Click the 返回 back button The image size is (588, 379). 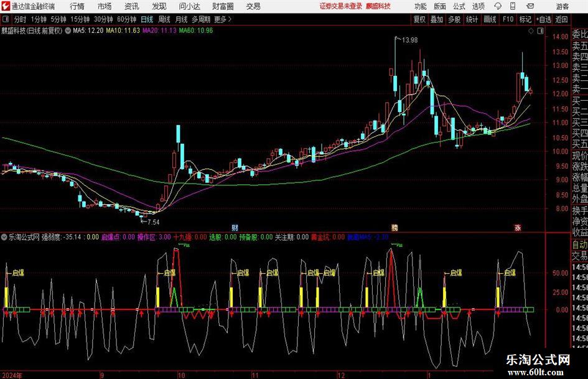(561, 19)
